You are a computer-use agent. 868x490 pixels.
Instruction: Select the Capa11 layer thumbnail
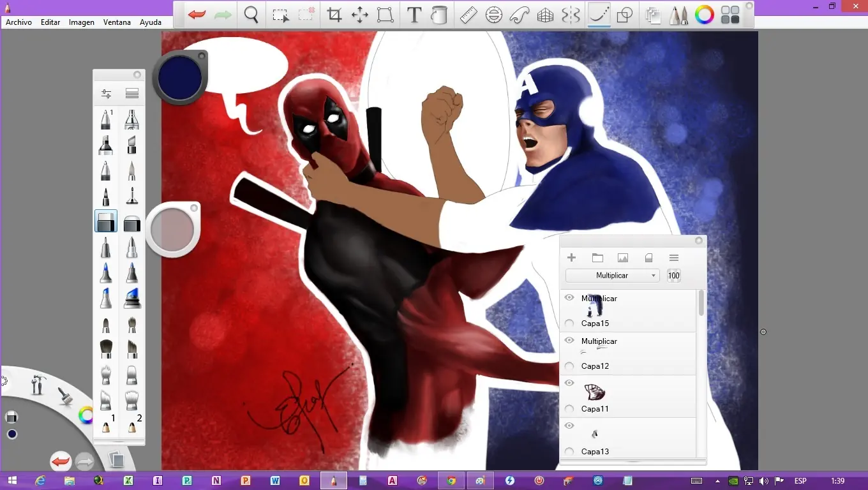[x=594, y=392]
